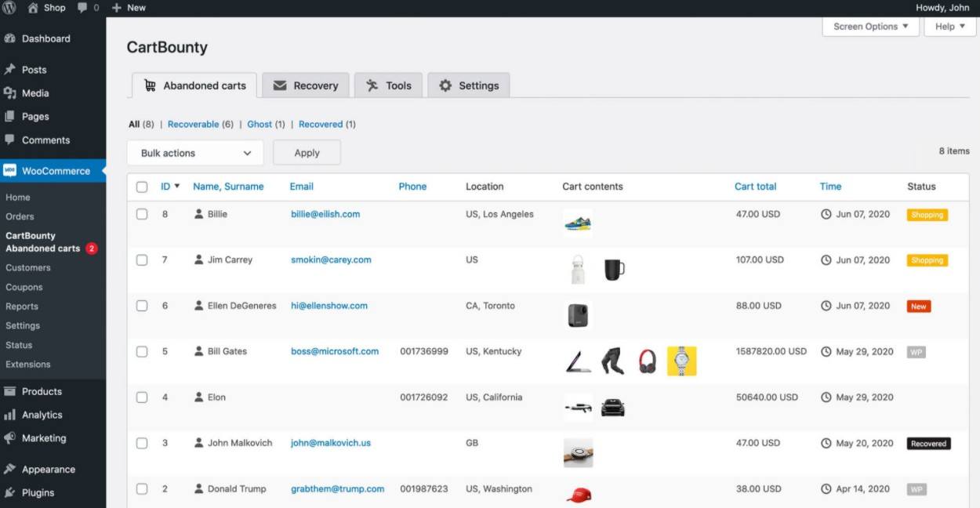The height and width of the screenshot is (508, 980).
Task: Filter by Ghost carts link
Action: coord(260,124)
